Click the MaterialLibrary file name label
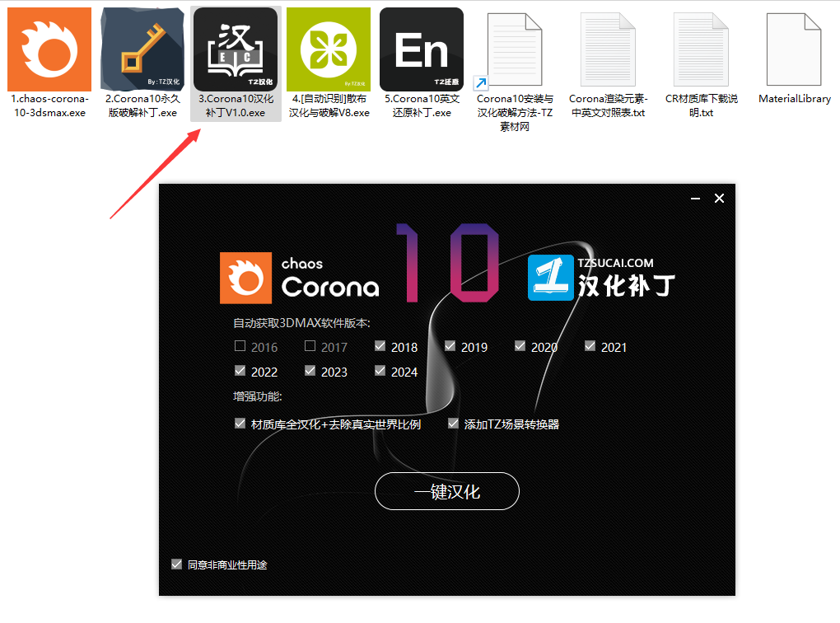This screenshot has height=623, width=840. 795,99
